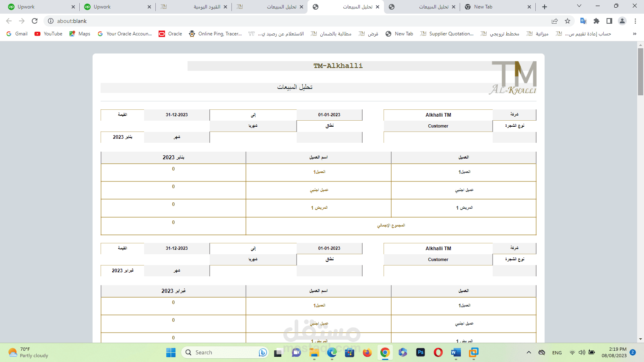Image resolution: width=644 pixels, height=362 pixels.
Task: Open the Windows Start menu
Action: pyautogui.click(x=171, y=352)
